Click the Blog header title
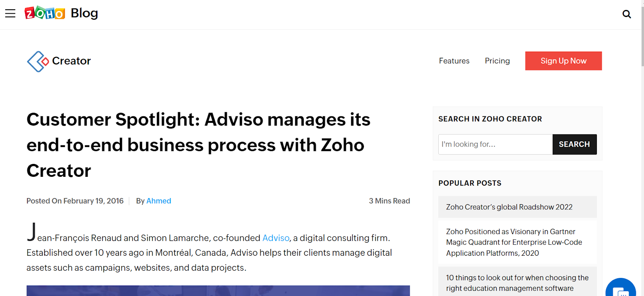Screen dimensions: 644x296 [x=84, y=13]
